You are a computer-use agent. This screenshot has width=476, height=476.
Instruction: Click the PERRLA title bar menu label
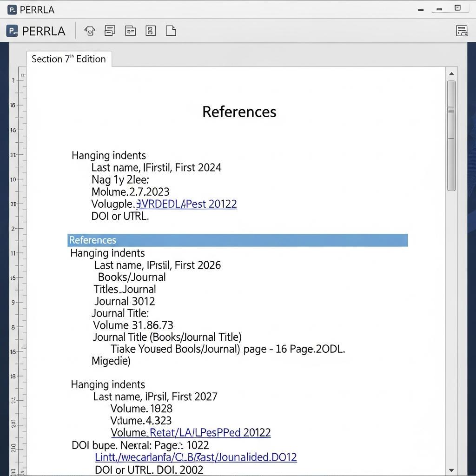(x=38, y=9)
